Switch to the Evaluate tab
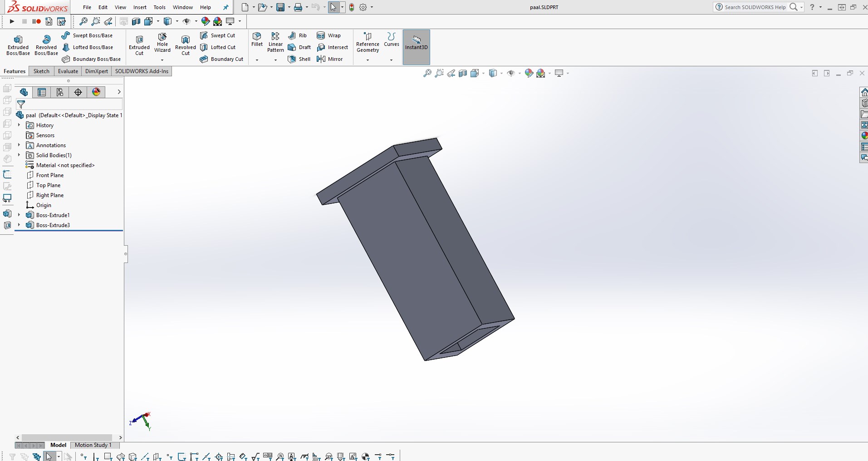The height and width of the screenshot is (461, 868). 68,71
